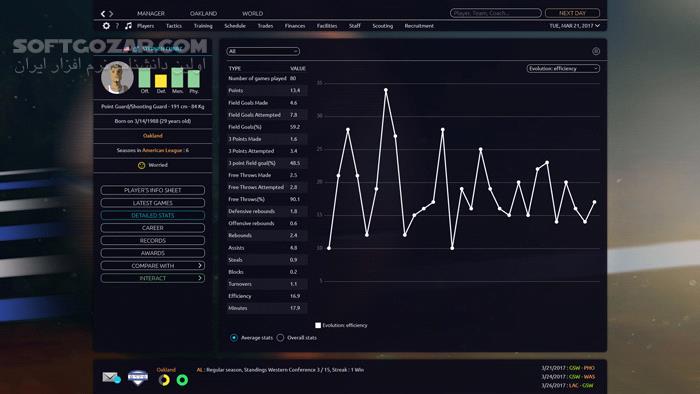The image size is (700, 394).
Task: Open the Tactics menu
Action: coord(174,26)
